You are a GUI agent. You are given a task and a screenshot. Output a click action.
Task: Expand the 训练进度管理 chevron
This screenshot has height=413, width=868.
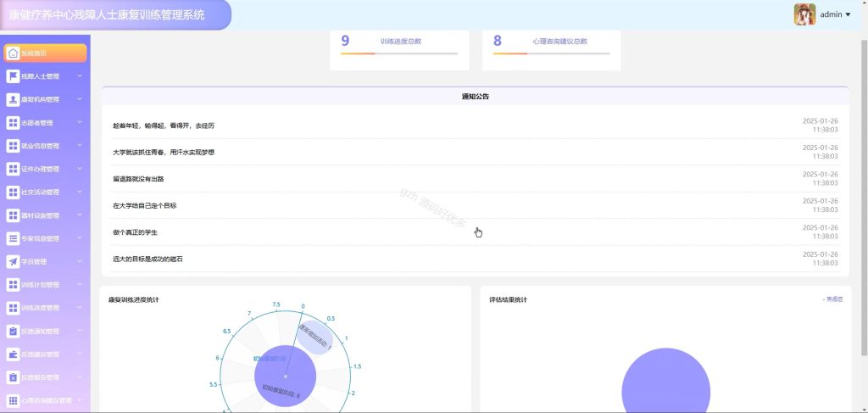(79, 307)
